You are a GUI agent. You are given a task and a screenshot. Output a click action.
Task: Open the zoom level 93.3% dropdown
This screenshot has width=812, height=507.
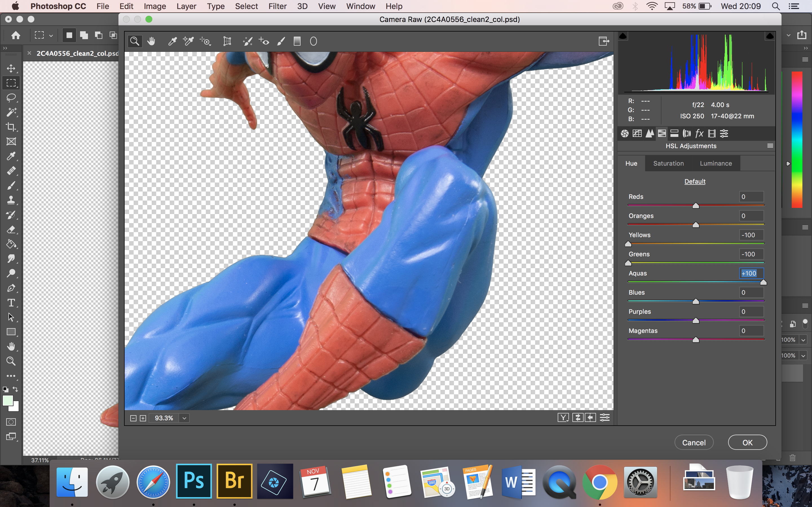[x=184, y=418]
